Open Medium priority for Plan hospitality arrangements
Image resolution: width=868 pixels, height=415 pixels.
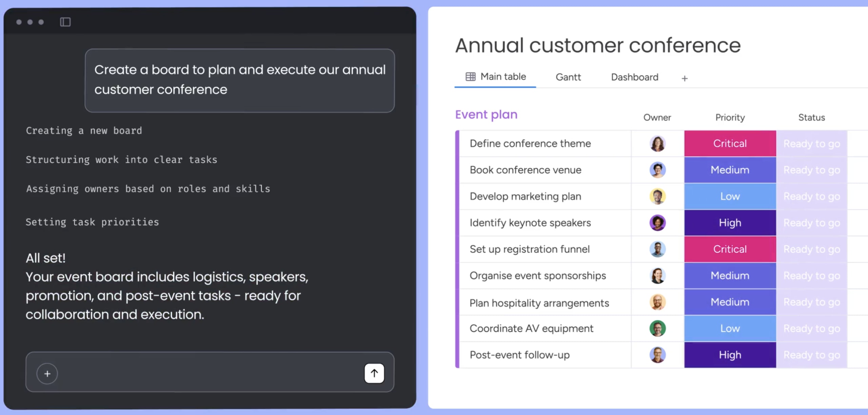coord(730,302)
